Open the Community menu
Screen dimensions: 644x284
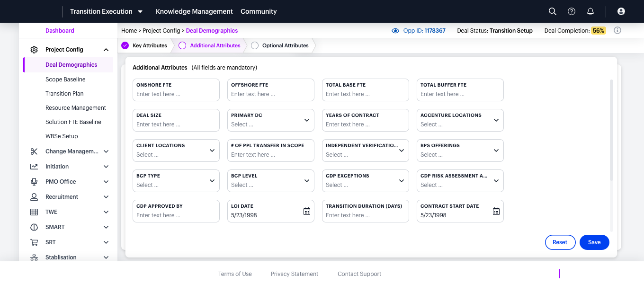point(259,11)
